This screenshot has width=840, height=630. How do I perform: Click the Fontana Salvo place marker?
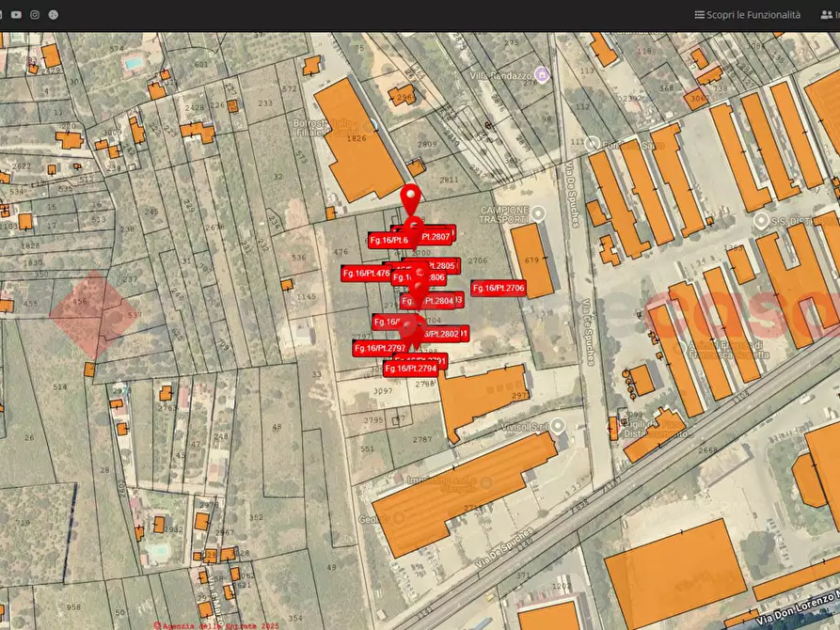coord(593,144)
